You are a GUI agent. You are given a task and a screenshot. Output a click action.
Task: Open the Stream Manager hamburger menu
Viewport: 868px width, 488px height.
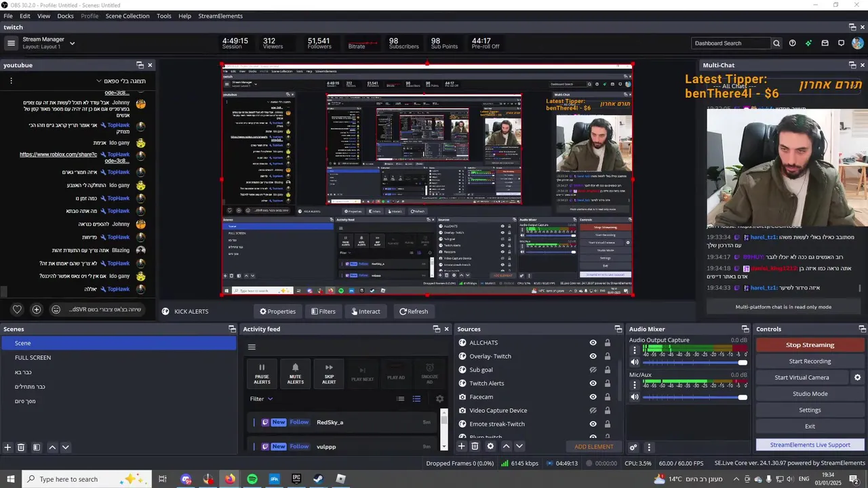click(11, 43)
